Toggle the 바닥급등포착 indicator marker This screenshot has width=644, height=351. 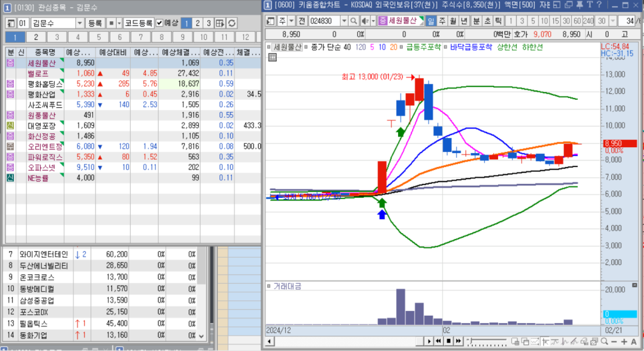coord(445,47)
